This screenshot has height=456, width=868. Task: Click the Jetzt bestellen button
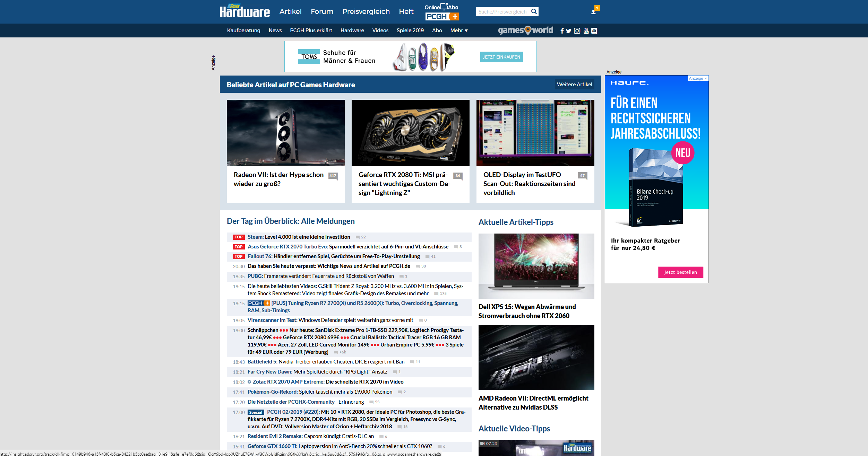[681, 272]
